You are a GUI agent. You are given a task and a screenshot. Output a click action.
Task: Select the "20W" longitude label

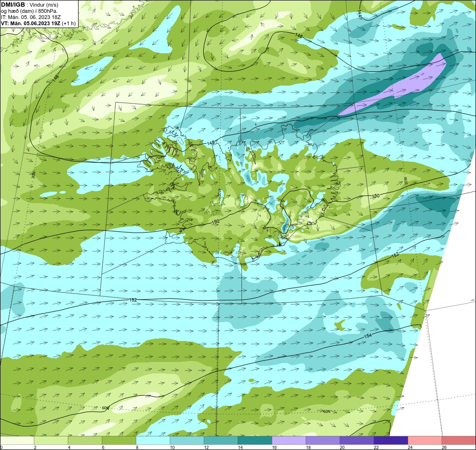tap(219, 192)
